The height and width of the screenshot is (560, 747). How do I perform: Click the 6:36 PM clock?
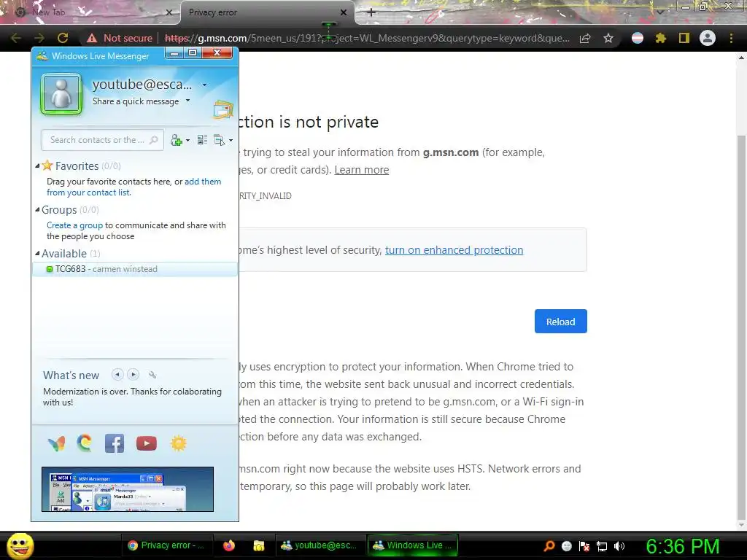pos(683,546)
